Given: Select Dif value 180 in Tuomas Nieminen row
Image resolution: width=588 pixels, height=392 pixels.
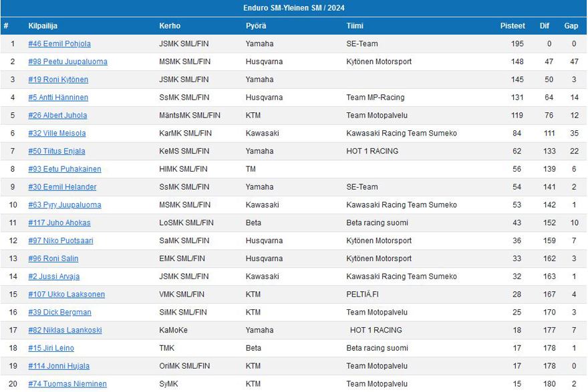Looking at the screenshot, I should tap(549, 384).
